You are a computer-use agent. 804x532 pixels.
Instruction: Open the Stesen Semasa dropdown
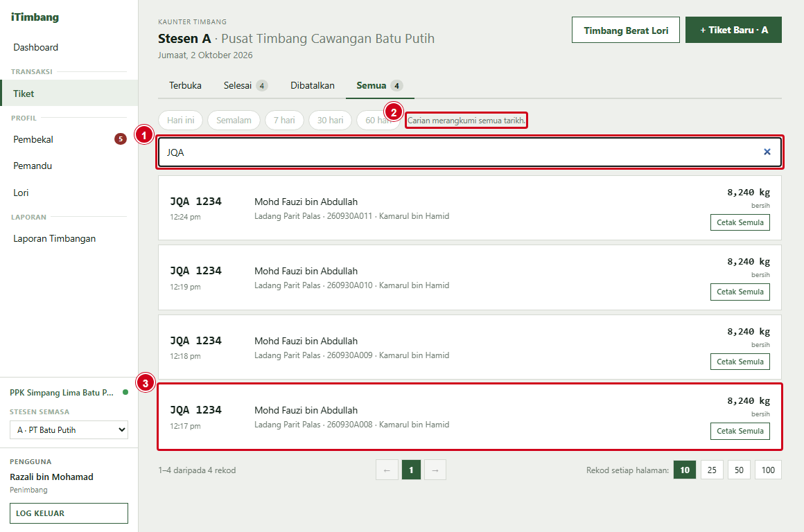coord(69,430)
